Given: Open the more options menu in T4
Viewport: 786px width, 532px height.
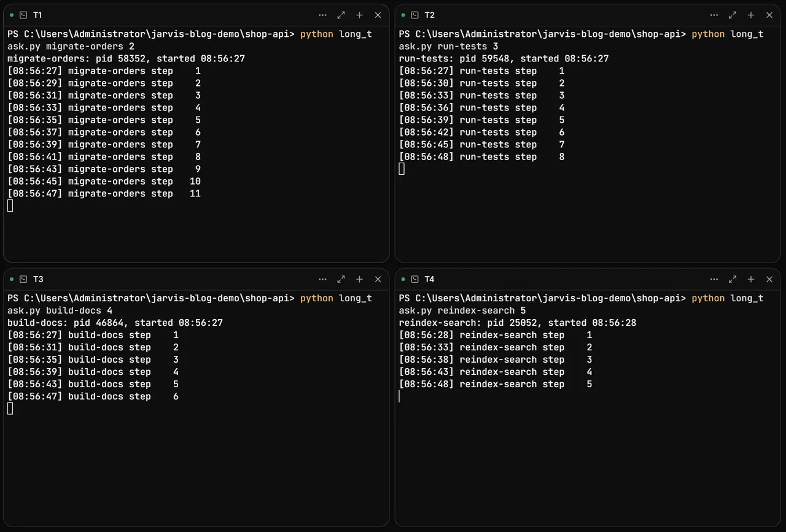Looking at the screenshot, I should 714,279.
